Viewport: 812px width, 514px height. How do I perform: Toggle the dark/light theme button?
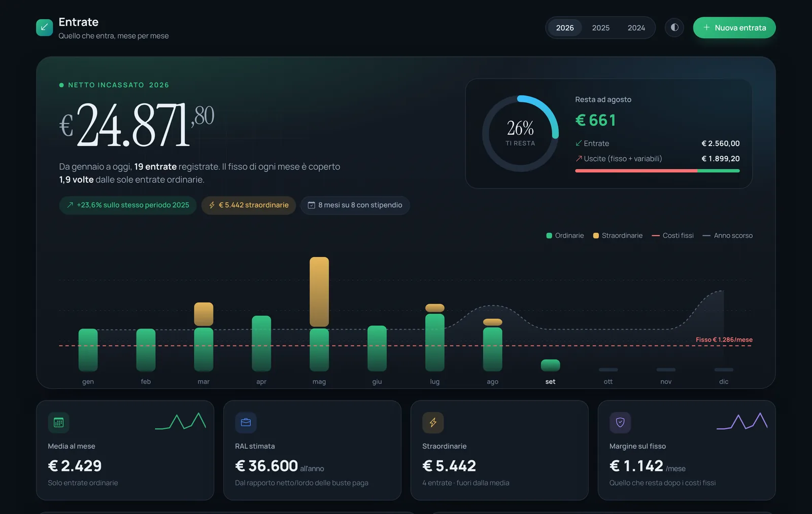(674, 27)
